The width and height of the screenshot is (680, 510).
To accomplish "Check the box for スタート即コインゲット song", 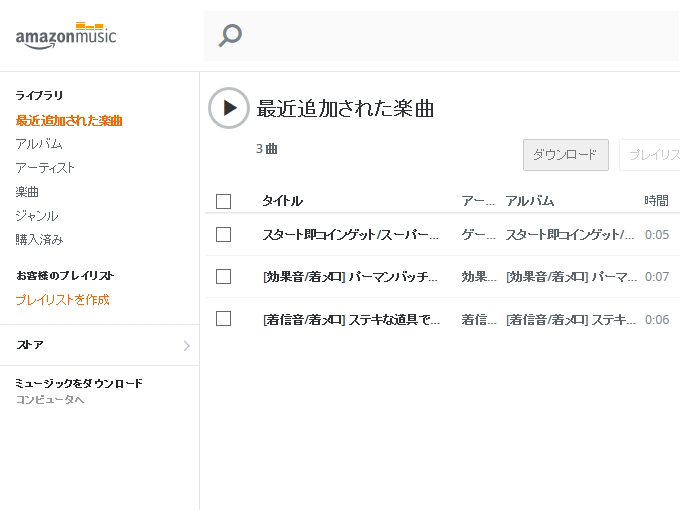I will tap(223, 235).
